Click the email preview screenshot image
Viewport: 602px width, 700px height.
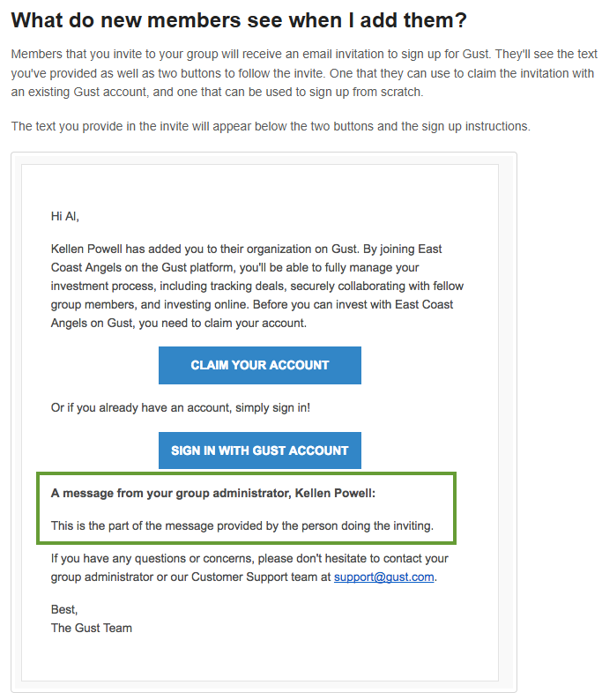pyautogui.click(x=264, y=422)
